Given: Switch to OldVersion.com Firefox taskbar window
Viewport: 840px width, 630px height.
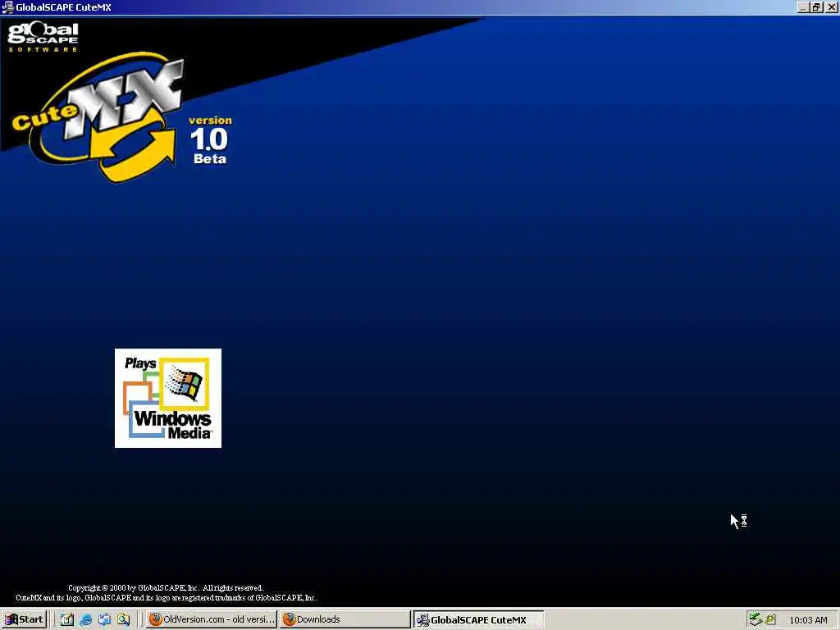Looking at the screenshot, I should click(x=212, y=620).
